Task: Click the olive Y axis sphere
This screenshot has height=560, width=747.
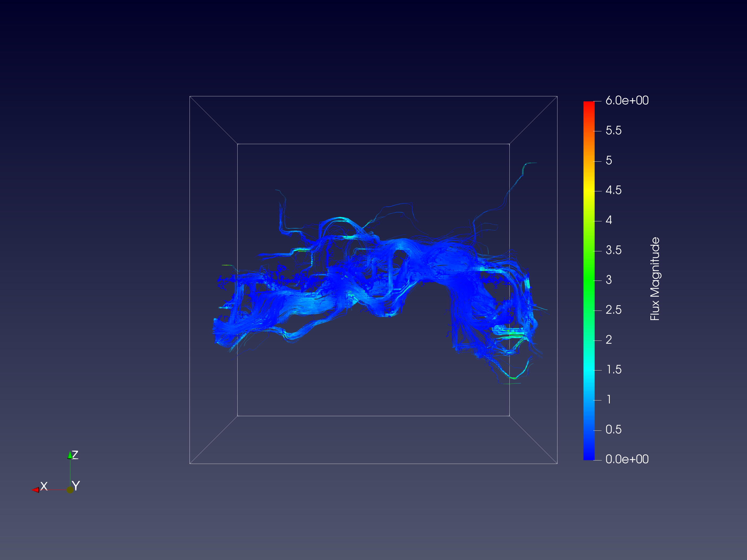Action: 70,490
